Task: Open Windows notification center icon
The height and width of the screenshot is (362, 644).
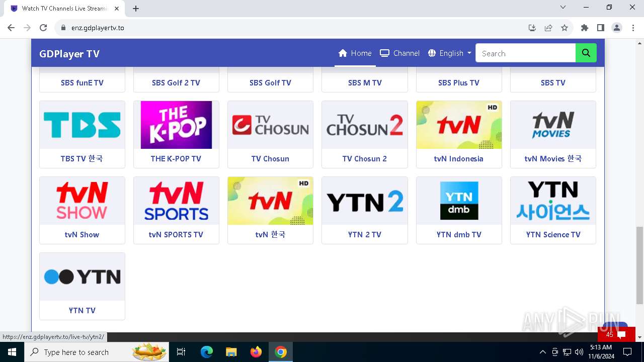Action: click(x=627, y=352)
